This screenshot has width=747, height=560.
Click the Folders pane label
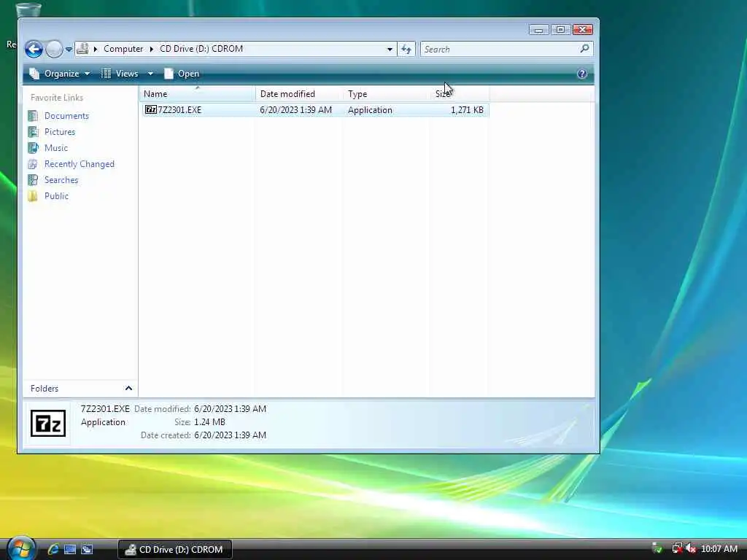44,389
